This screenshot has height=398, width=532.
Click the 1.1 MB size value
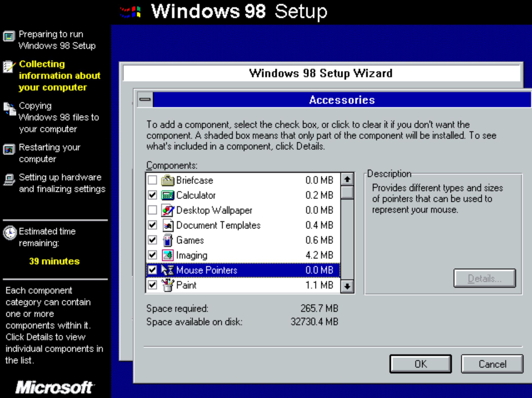[319, 285]
